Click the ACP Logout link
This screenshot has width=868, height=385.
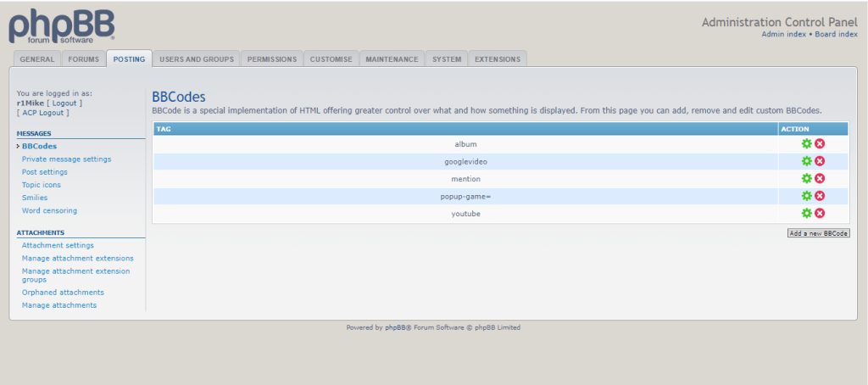pos(43,113)
